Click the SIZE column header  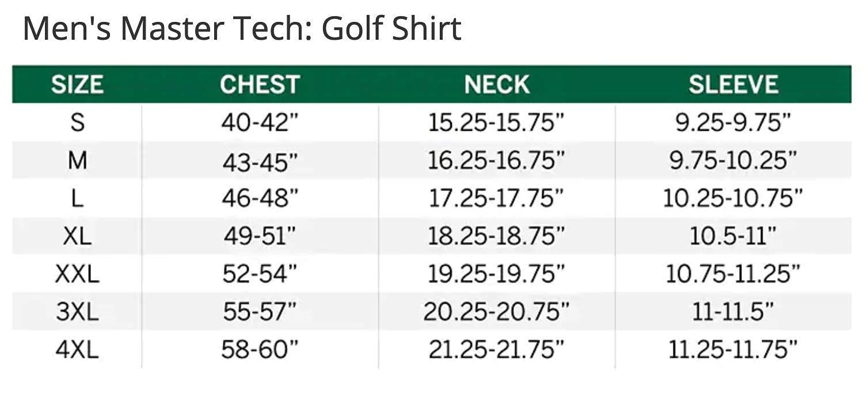tap(77, 85)
